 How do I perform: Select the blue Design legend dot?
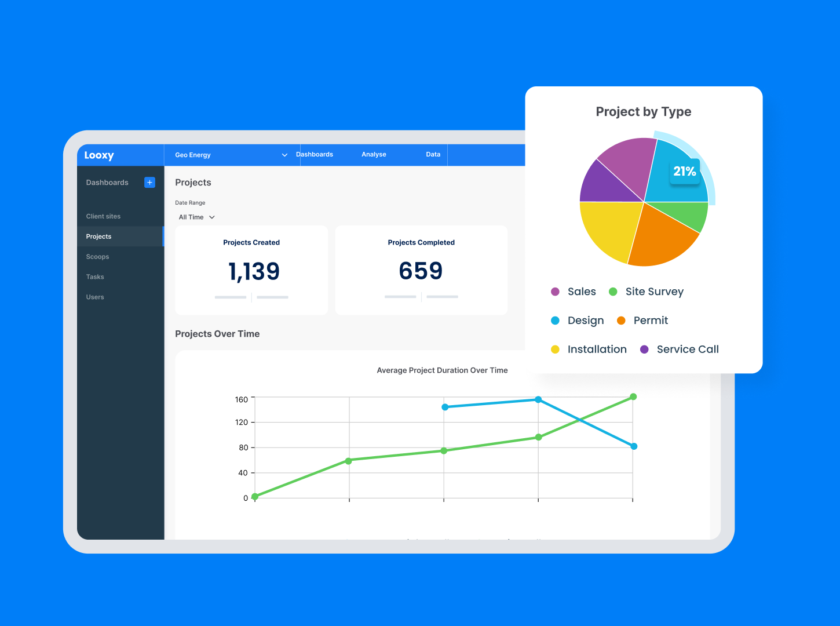(x=555, y=320)
